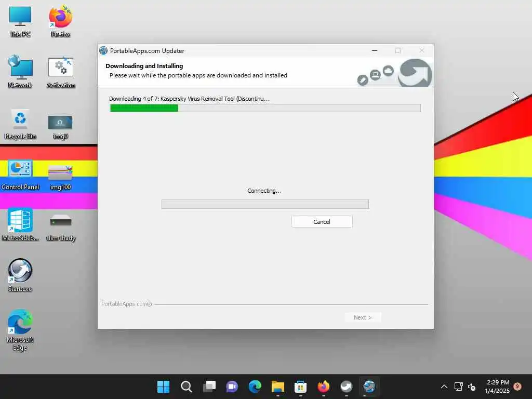
Task: Select the Start.exe desktop shortcut
Action: [20, 275]
